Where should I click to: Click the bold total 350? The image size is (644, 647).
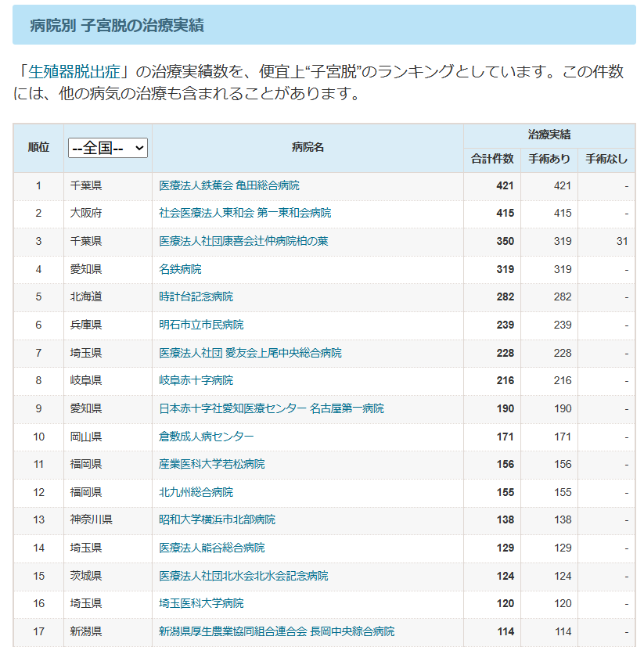(505, 241)
